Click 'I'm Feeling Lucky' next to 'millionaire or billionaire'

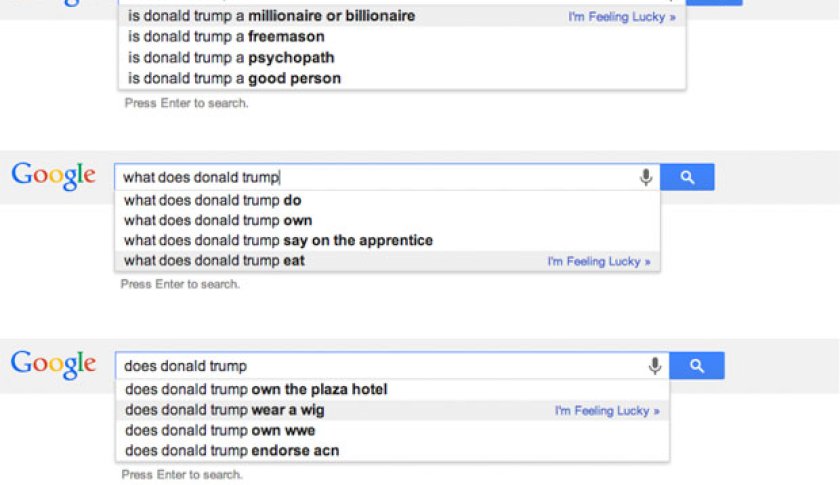621,17
